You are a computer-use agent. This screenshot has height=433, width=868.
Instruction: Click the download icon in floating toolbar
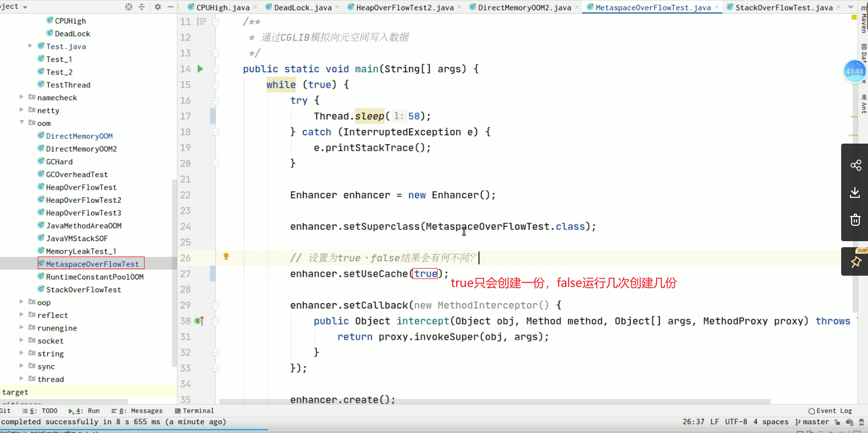click(x=855, y=192)
